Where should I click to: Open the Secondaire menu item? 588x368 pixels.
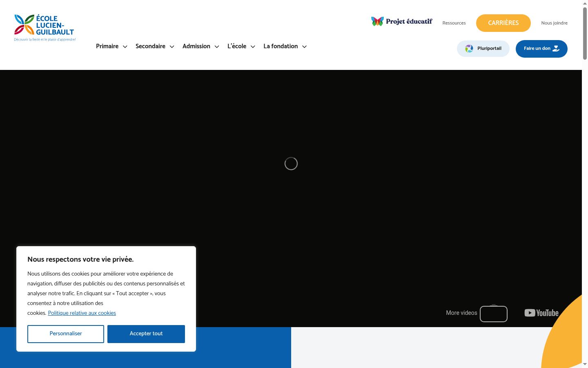tap(150, 46)
